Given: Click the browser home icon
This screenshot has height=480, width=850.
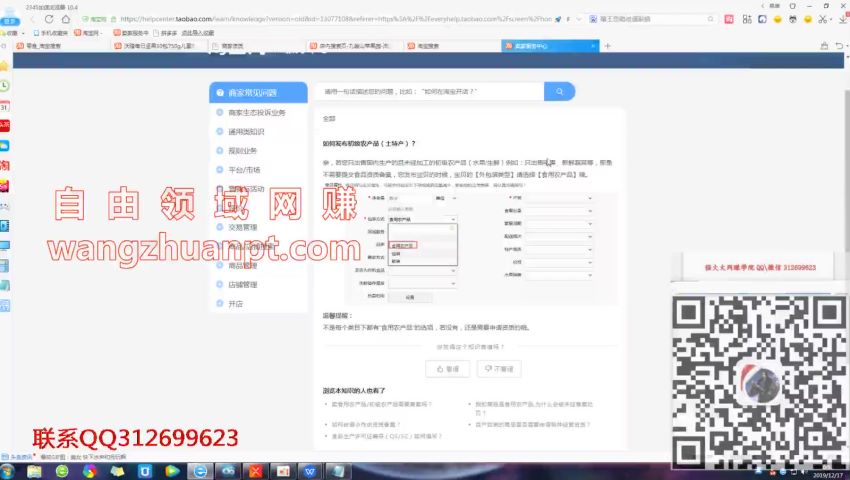Looking at the screenshot, I should click(x=66, y=19).
